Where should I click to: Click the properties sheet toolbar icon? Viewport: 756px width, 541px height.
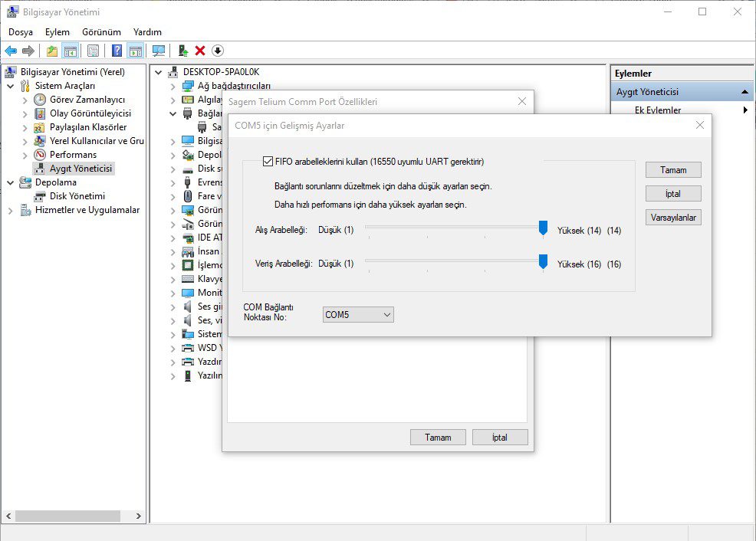click(93, 51)
